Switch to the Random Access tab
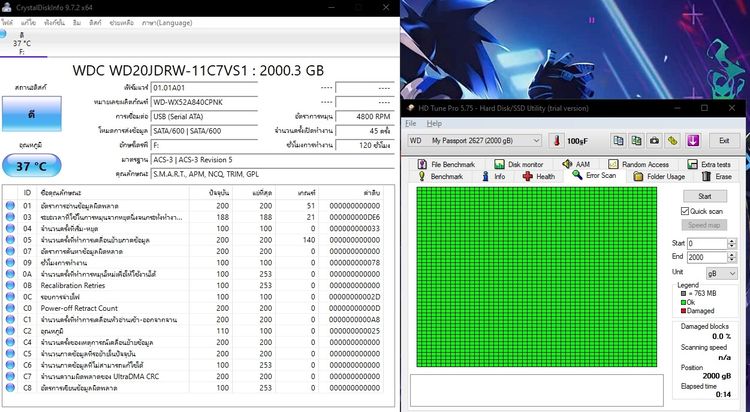 click(638, 164)
